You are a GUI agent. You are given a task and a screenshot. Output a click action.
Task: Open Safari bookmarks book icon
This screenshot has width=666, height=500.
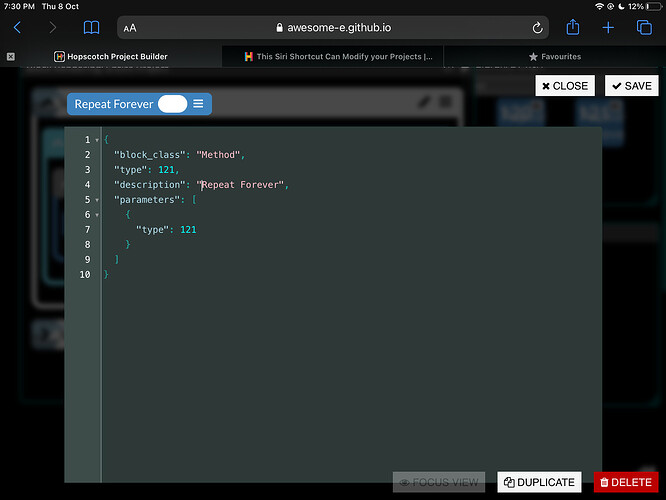91,28
